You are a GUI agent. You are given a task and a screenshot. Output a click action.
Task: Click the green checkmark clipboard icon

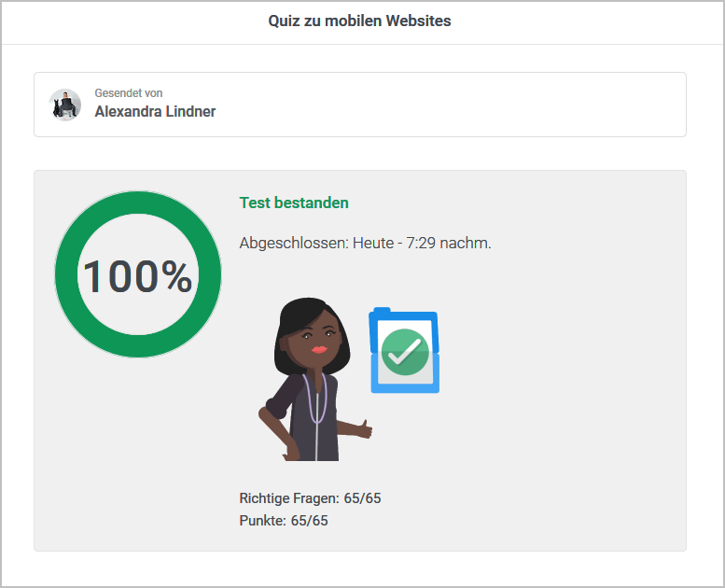coord(404,350)
